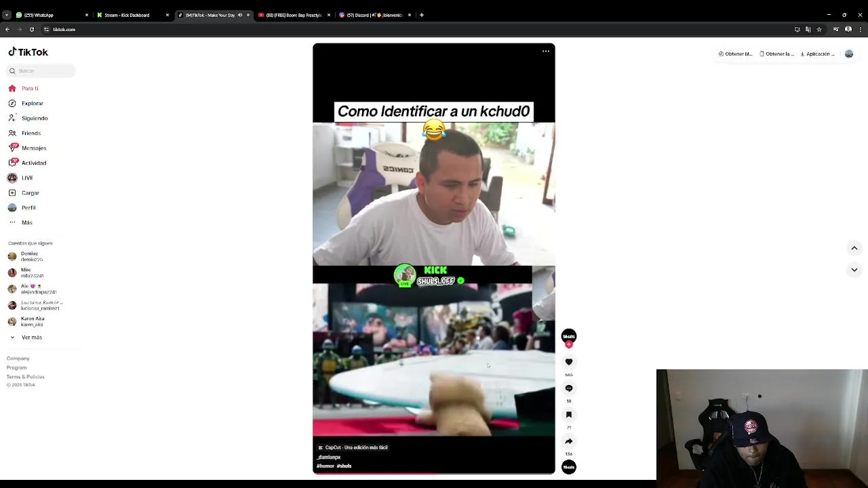Open video three-dots options menu
This screenshot has width=868, height=488.
click(x=546, y=51)
